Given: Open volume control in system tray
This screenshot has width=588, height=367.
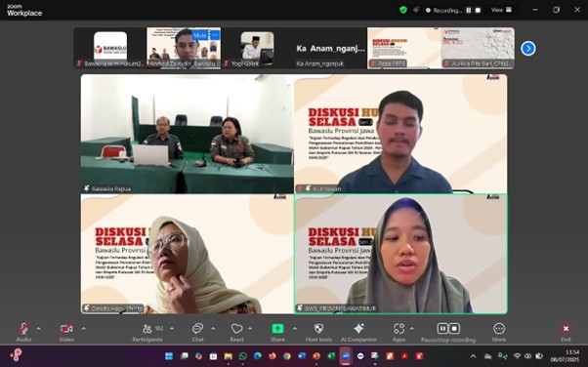Looking at the screenshot, I should 528,355.
